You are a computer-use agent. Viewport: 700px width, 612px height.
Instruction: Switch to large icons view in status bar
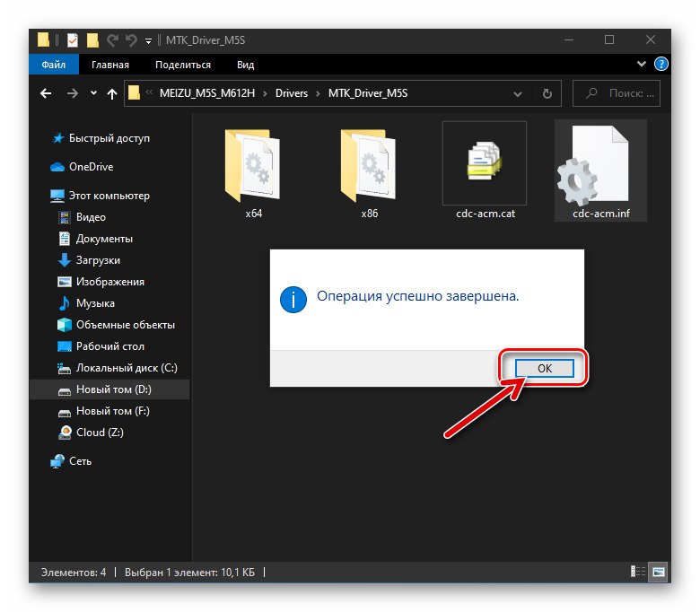pos(659,572)
